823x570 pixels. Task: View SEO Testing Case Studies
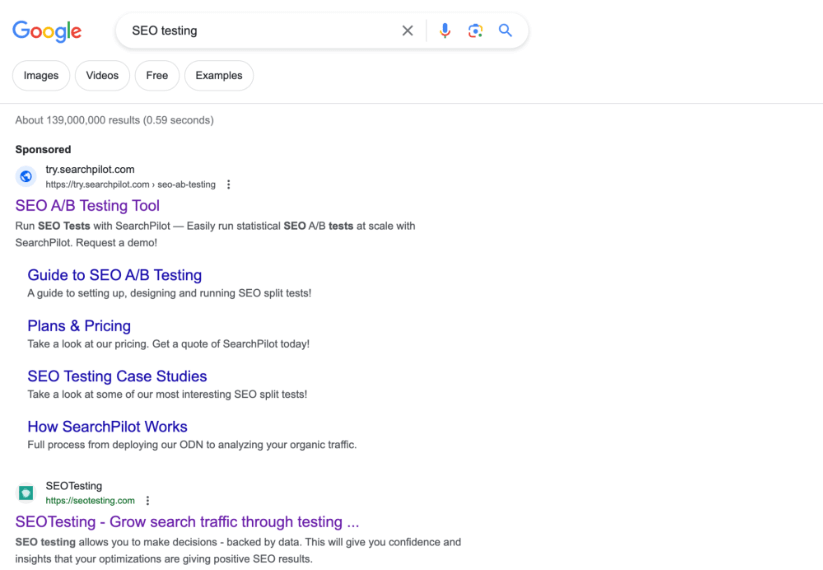click(x=117, y=377)
